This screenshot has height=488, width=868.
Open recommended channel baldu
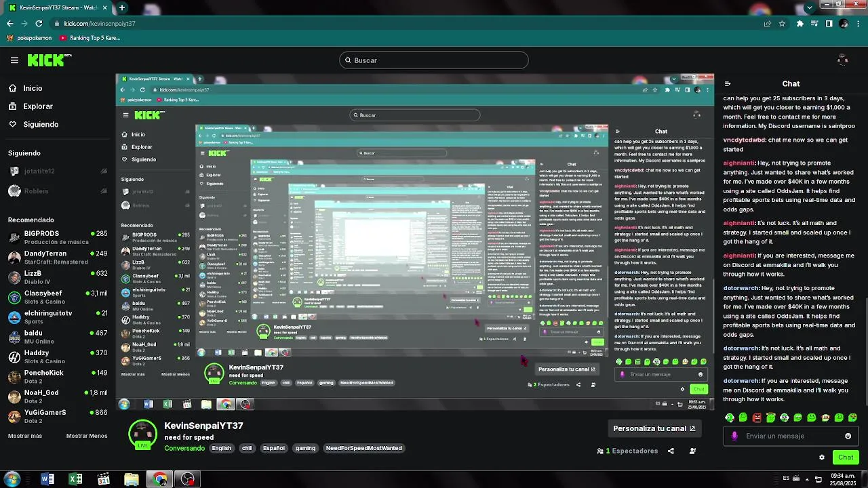(x=58, y=336)
